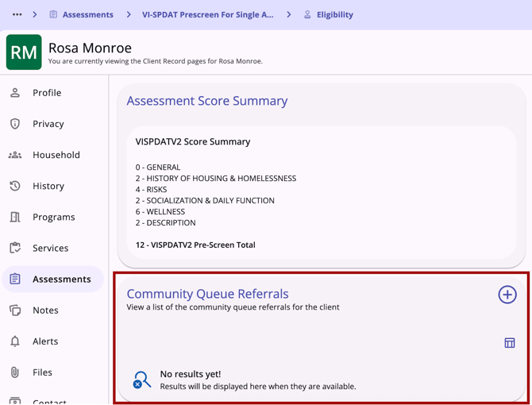This screenshot has height=405, width=532.
Task: Click the Notes icon in sidebar
Action: (15, 310)
